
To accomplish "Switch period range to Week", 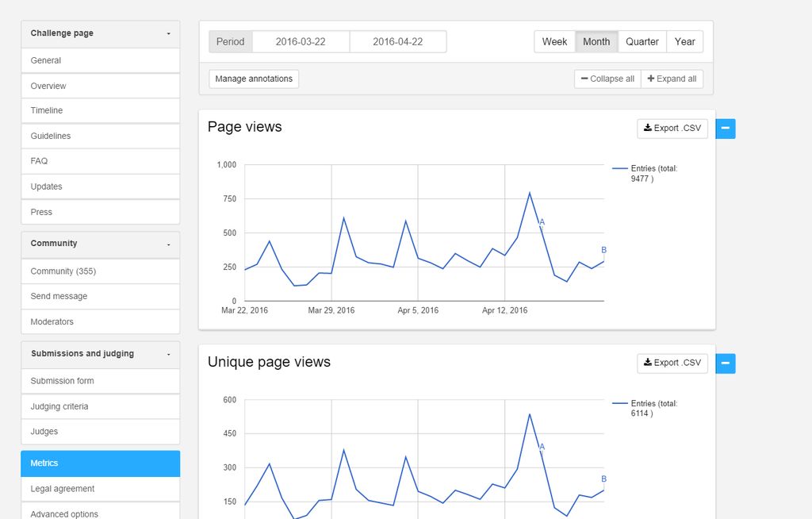I will [x=554, y=41].
